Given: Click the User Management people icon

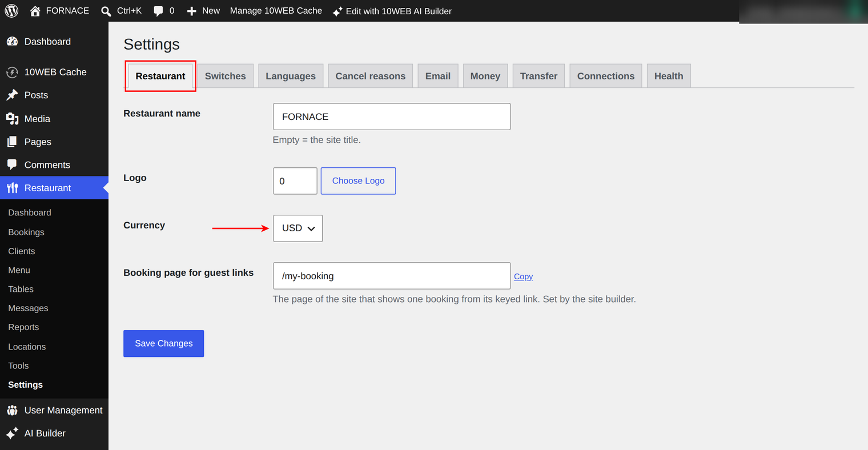Looking at the screenshot, I should pyautogui.click(x=12, y=410).
